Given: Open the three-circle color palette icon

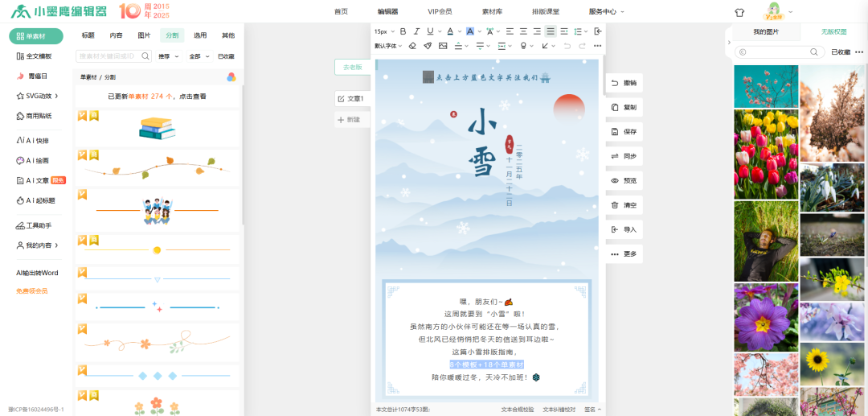Looking at the screenshot, I should pyautogui.click(x=231, y=77).
